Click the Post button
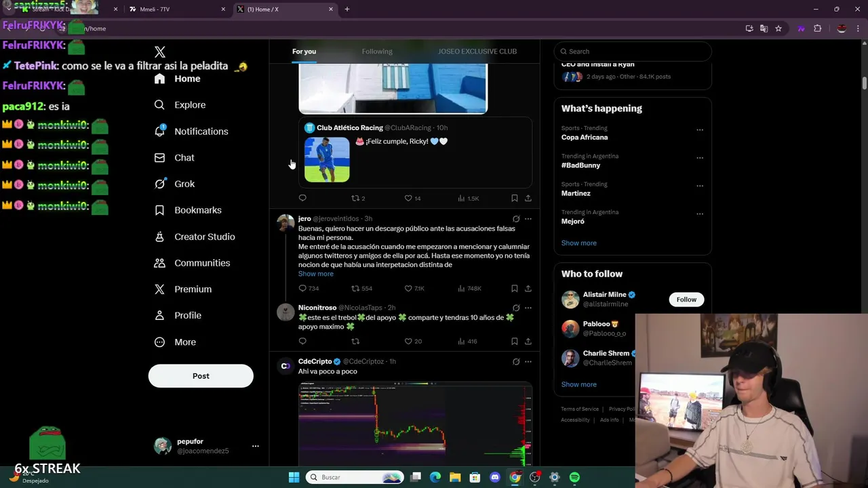The image size is (868, 488). pyautogui.click(x=201, y=376)
